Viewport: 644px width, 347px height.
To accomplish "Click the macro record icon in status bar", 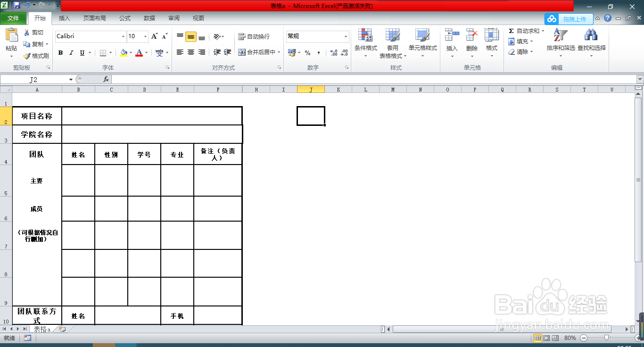I will click(27, 338).
